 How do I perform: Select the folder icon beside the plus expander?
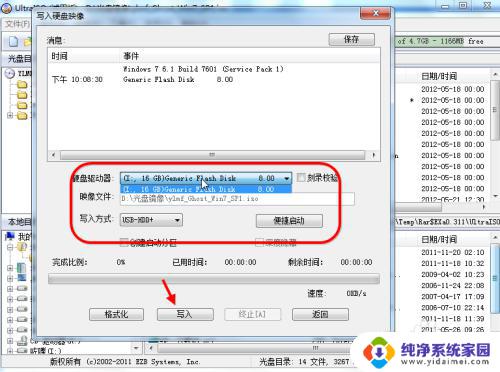(22, 116)
